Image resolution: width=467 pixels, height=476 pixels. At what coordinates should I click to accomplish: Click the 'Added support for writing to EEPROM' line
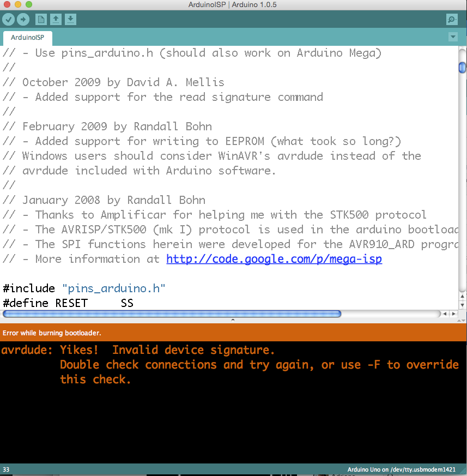(202, 141)
